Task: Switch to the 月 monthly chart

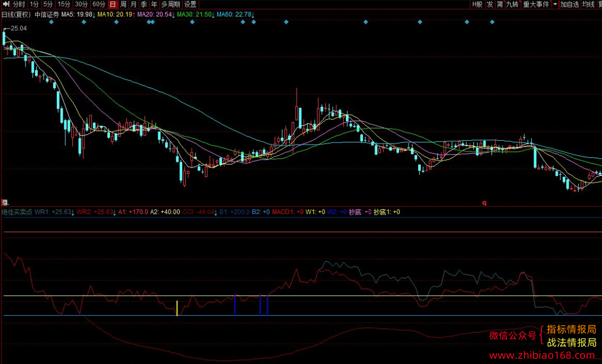Action: point(133,4)
